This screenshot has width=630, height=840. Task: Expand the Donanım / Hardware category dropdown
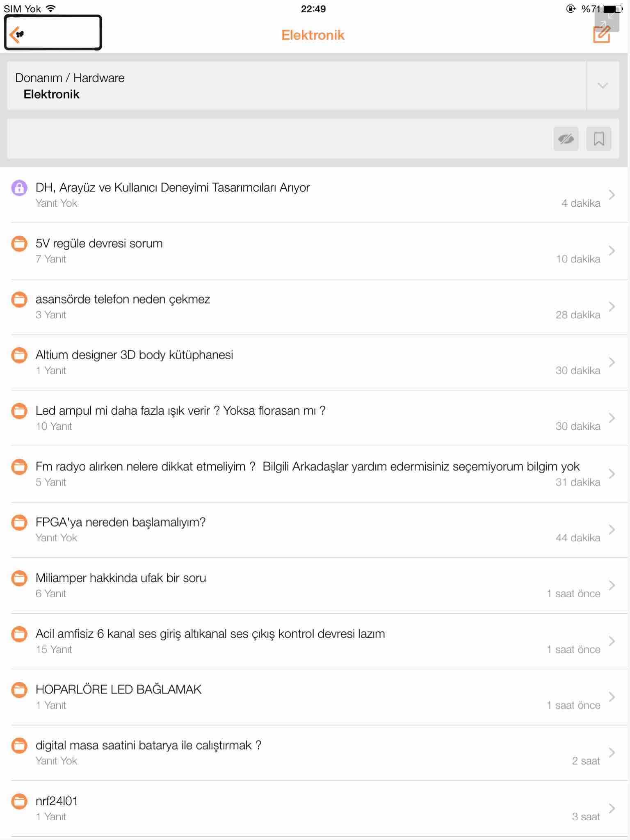pos(603,86)
